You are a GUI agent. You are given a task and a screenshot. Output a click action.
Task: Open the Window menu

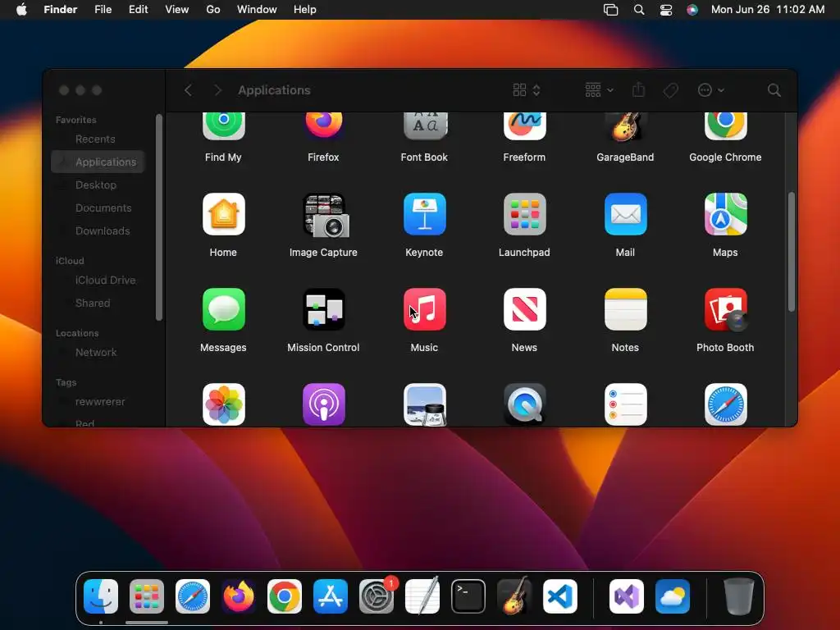[x=257, y=10]
